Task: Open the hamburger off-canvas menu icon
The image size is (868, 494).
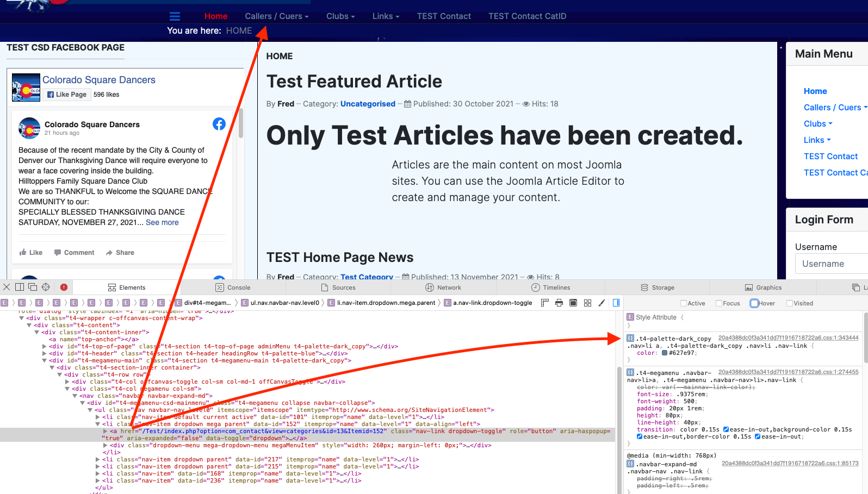Action: pos(175,16)
